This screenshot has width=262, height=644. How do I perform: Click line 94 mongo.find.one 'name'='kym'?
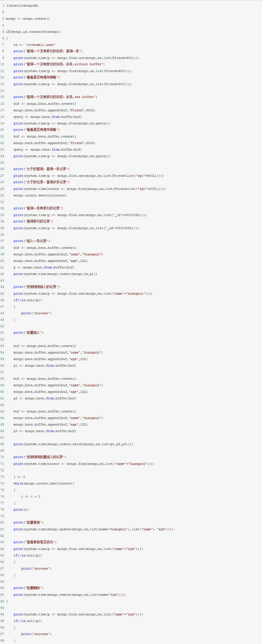tap(78, 614)
